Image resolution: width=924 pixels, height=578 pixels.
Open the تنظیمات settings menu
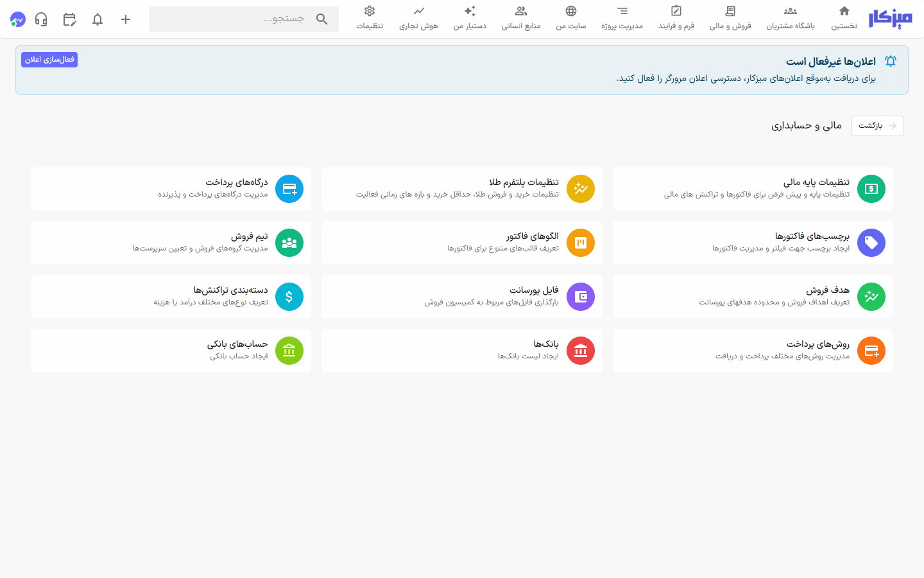(370, 18)
